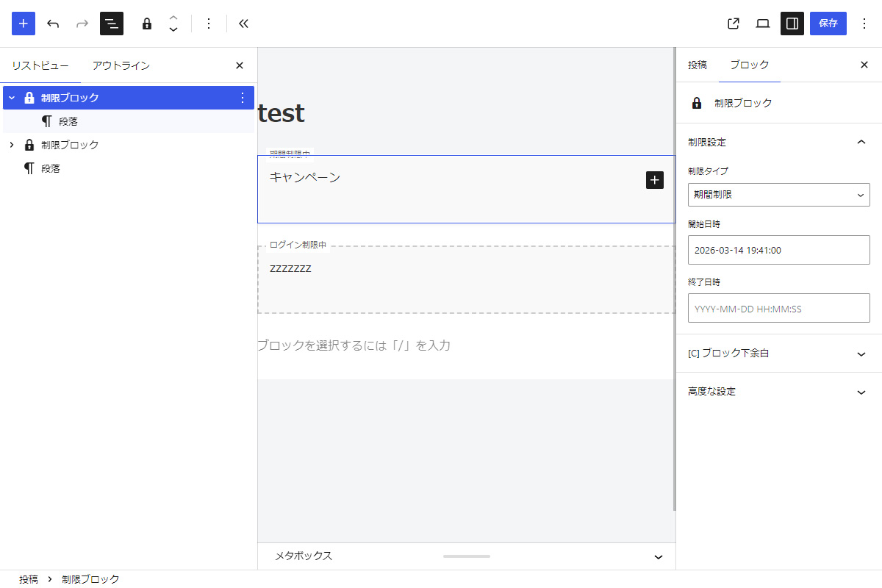
Task: Expand the second 制限ブロック tree item
Action: click(12, 145)
